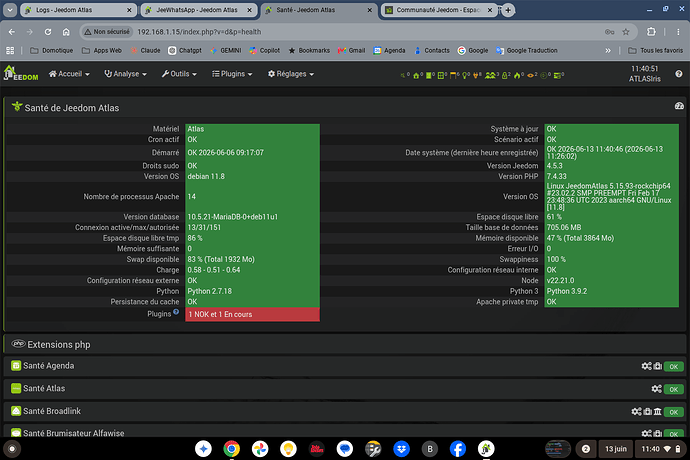Screen dimensions: 690x460
Task: Open the Accueil menu
Action: [69, 74]
